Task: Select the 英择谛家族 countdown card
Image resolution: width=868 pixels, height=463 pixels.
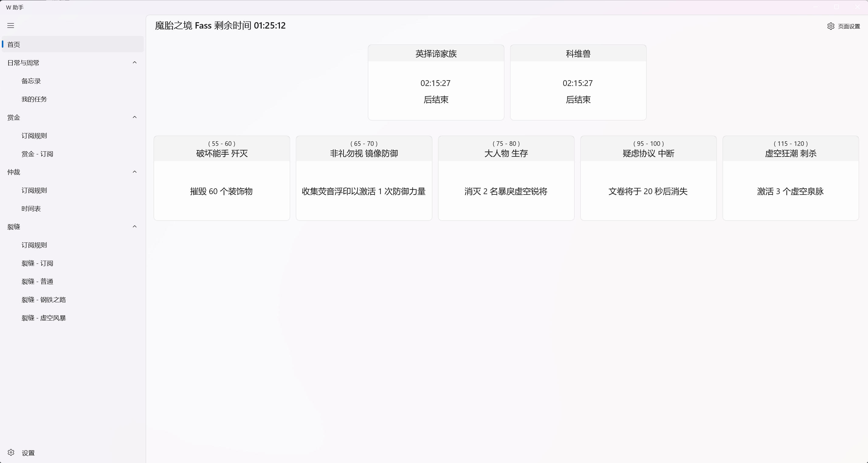Action: pos(436,83)
